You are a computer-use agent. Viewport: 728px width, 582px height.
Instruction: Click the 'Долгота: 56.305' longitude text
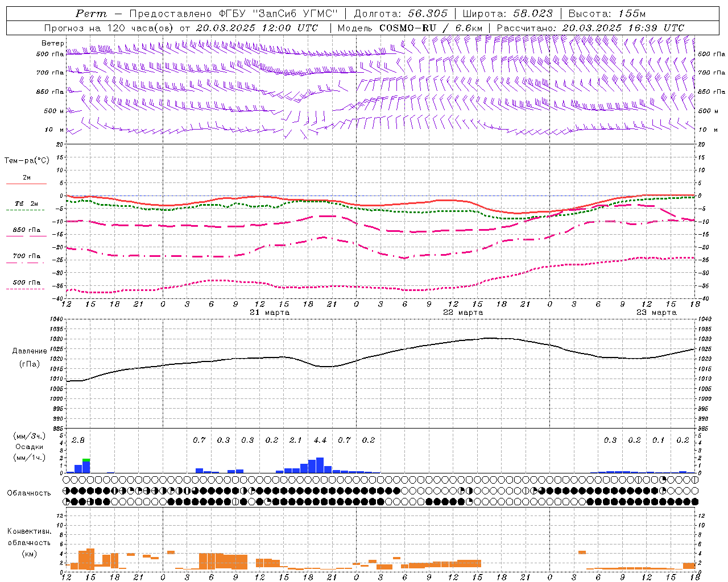click(x=401, y=14)
